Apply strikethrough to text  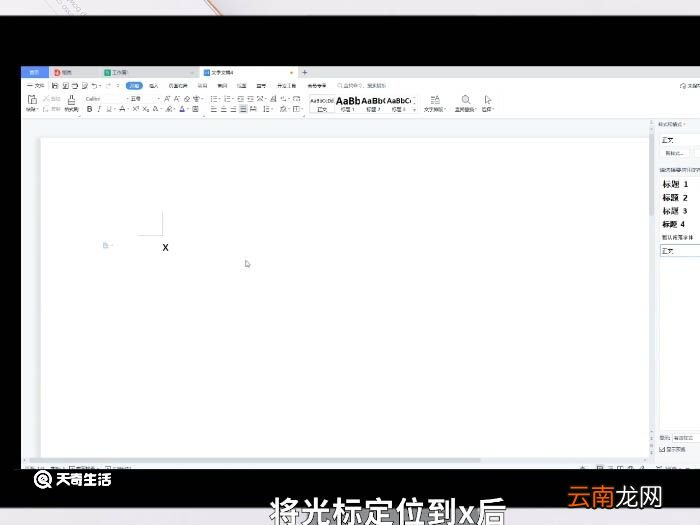click(122, 109)
